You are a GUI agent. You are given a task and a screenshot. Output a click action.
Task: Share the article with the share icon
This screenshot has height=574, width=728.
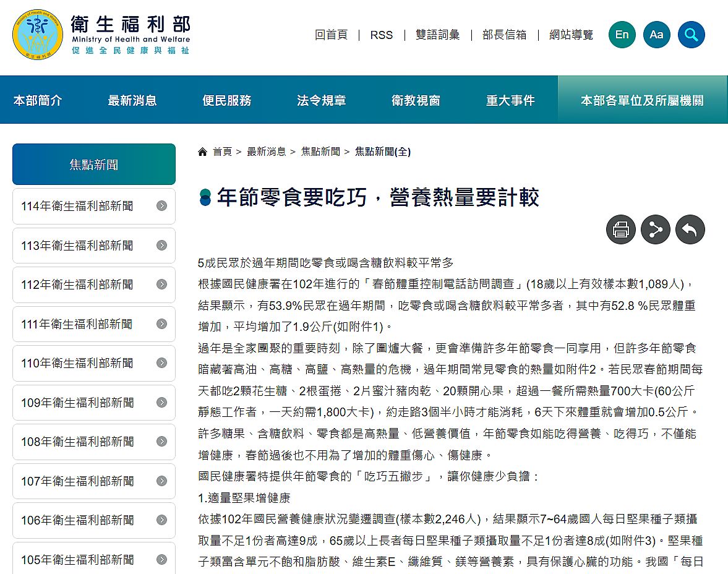click(x=655, y=230)
